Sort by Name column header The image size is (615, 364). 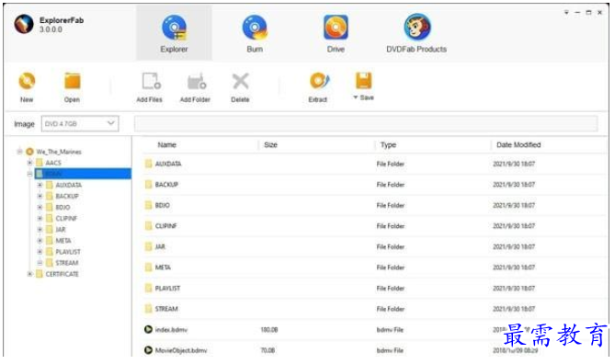[x=166, y=144]
